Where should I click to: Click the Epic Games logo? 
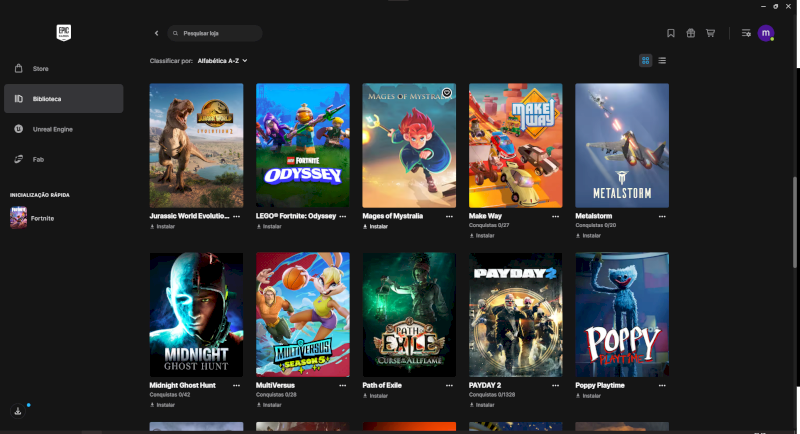(64, 33)
